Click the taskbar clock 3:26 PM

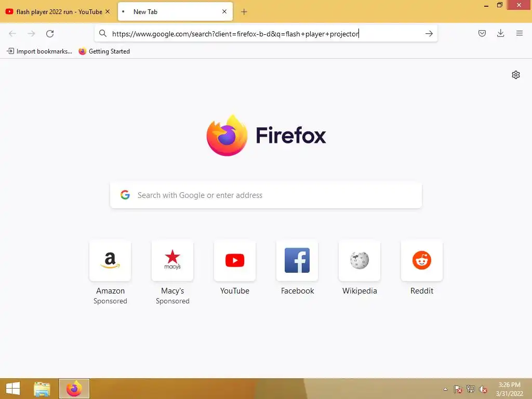[509, 385]
